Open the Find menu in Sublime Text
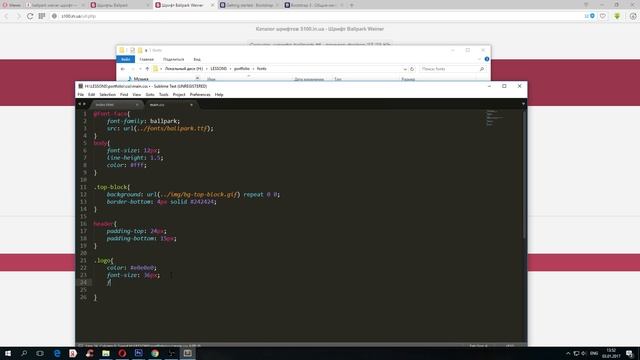This screenshot has height=360, width=640. (124, 95)
